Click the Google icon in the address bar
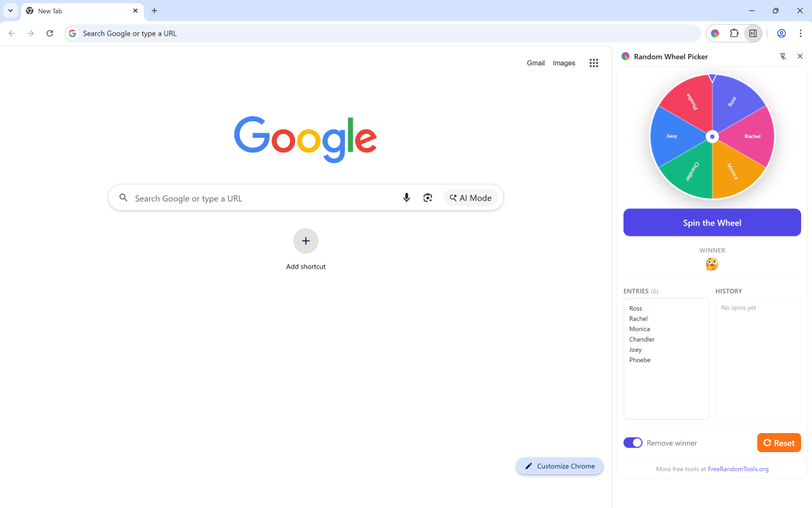The height and width of the screenshot is (508, 812). 72,34
